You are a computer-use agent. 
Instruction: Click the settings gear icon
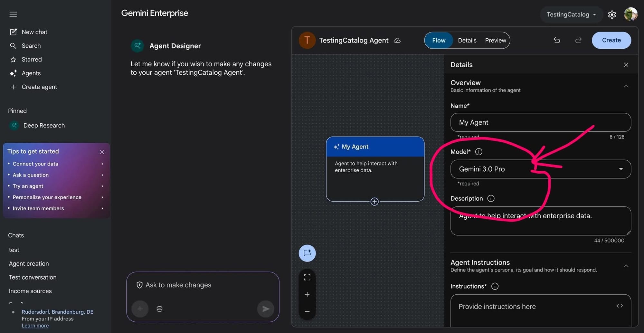pyautogui.click(x=612, y=14)
